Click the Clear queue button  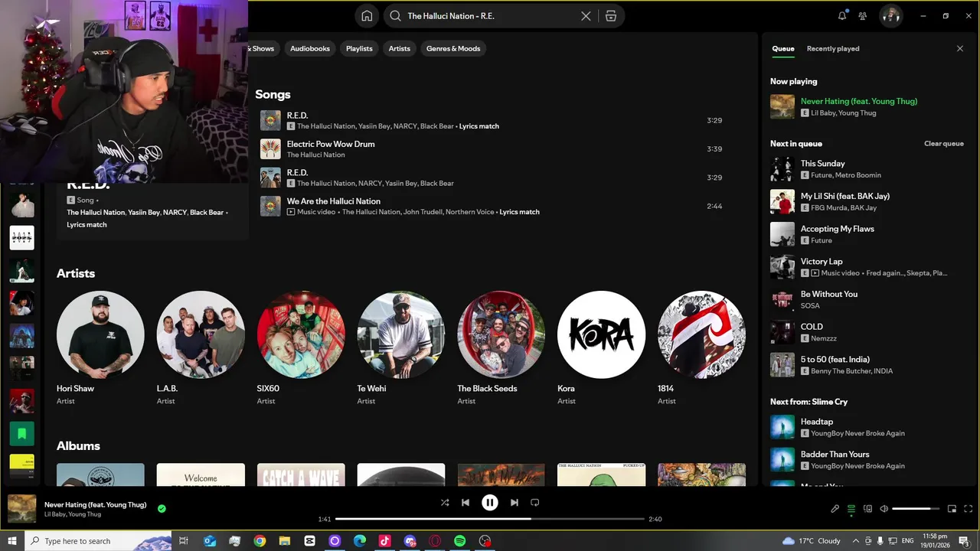[943, 144]
